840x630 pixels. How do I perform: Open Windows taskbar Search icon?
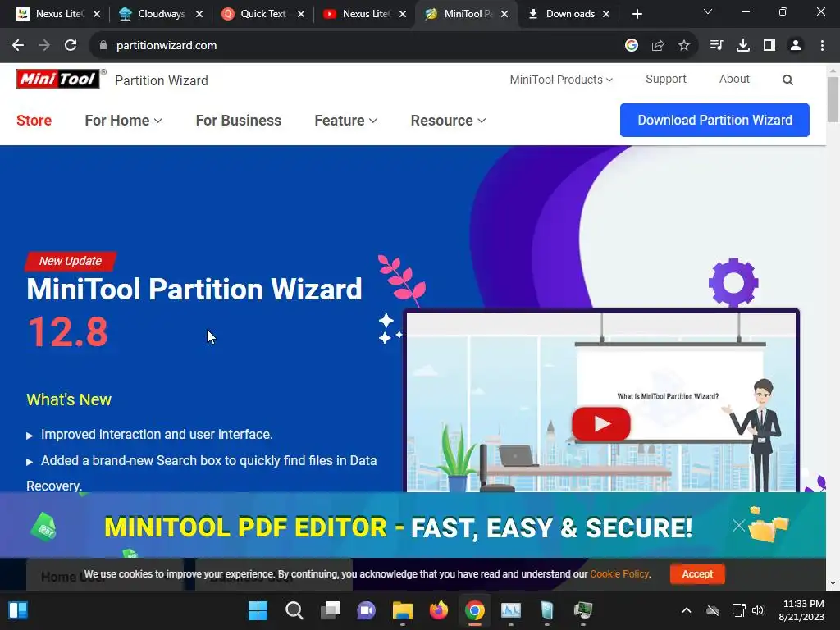(294, 610)
